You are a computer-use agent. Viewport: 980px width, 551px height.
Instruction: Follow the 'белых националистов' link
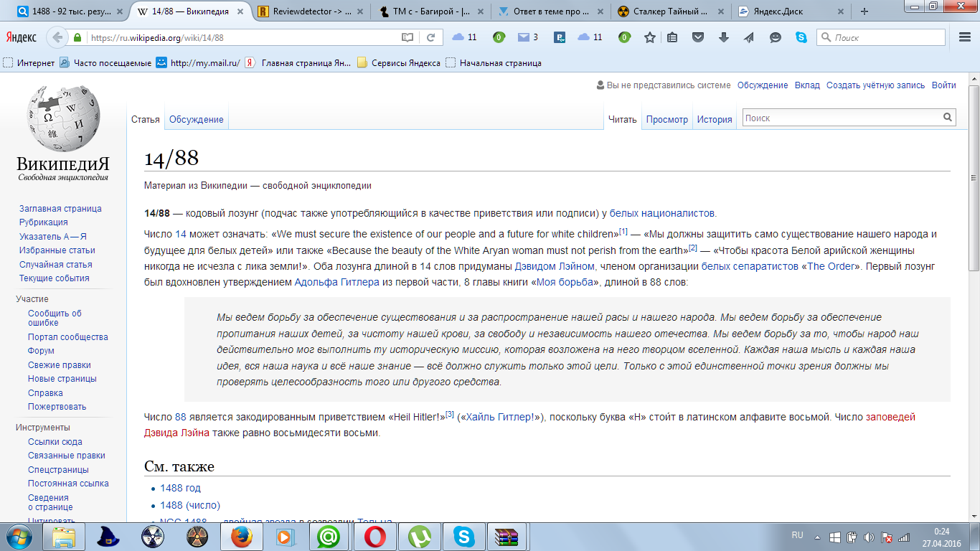click(x=662, y=213)
